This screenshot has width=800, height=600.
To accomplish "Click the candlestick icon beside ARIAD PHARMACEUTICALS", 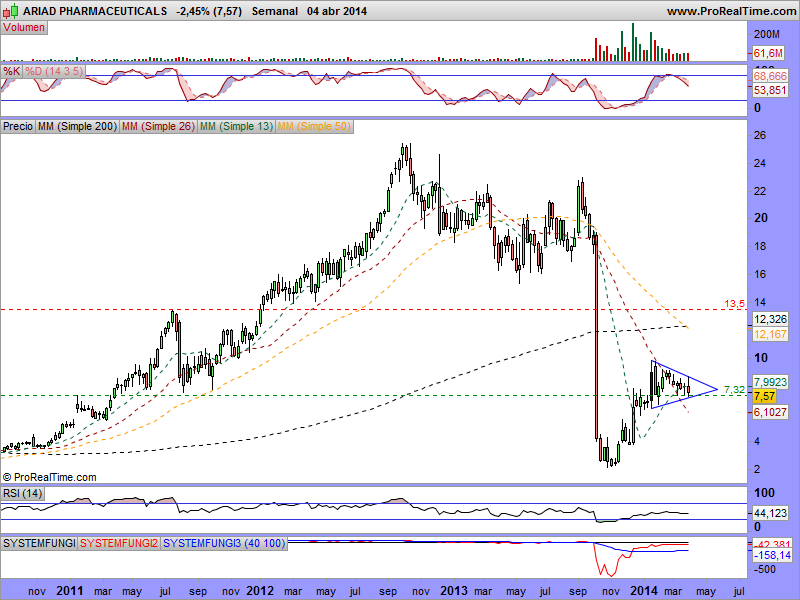I will coord(10,10).
